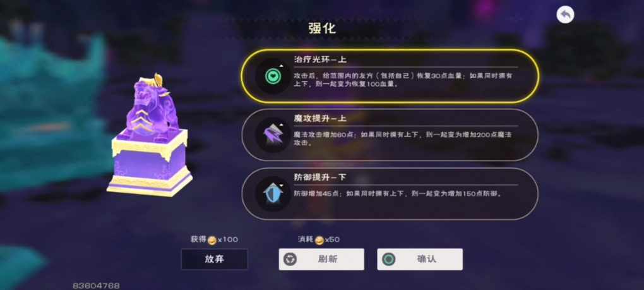
Task: Click the blue shield defense icon
Action: (271, 193)
